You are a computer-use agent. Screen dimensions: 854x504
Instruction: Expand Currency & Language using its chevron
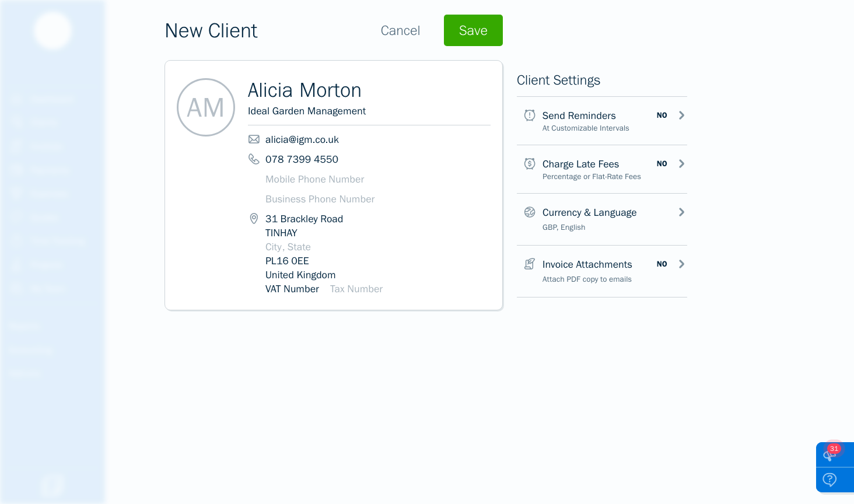pos(681,212)
